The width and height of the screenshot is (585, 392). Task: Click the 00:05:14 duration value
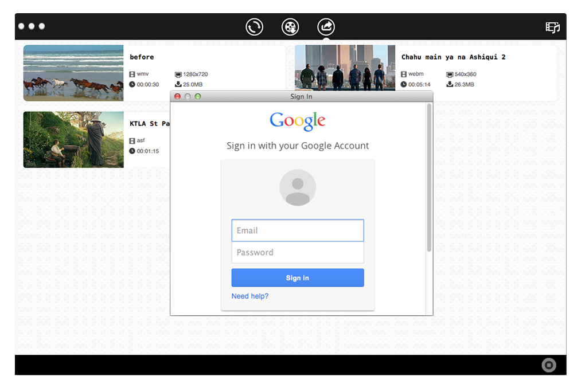419,84
